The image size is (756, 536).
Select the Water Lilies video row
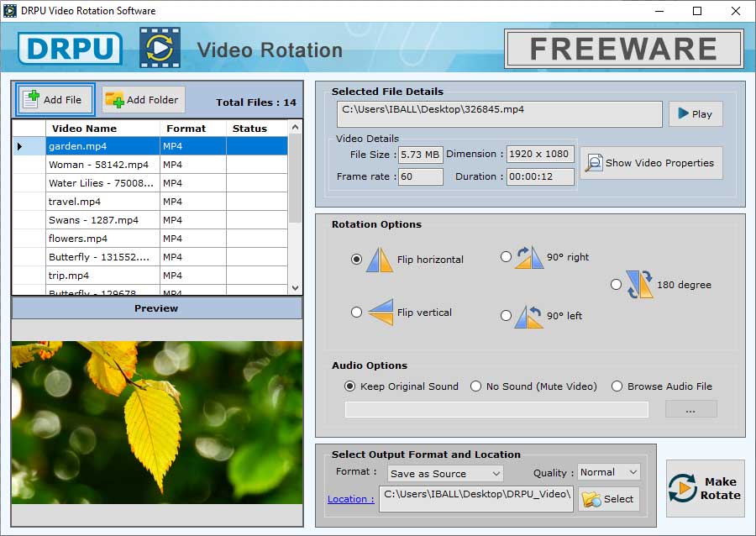(150, 183)
